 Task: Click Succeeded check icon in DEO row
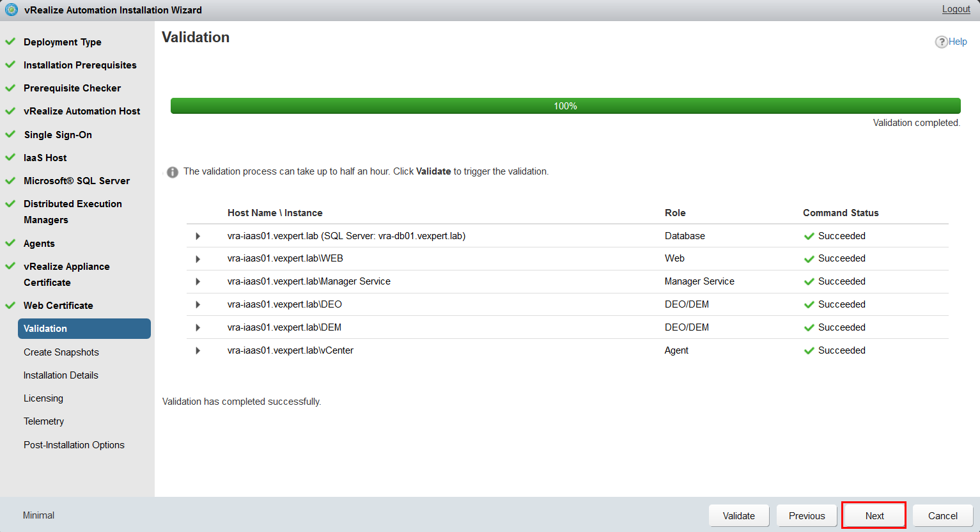click(809, 305)
